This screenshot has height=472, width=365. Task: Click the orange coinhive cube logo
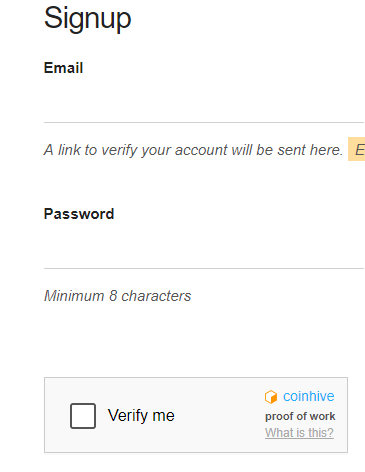click(271, 397)
